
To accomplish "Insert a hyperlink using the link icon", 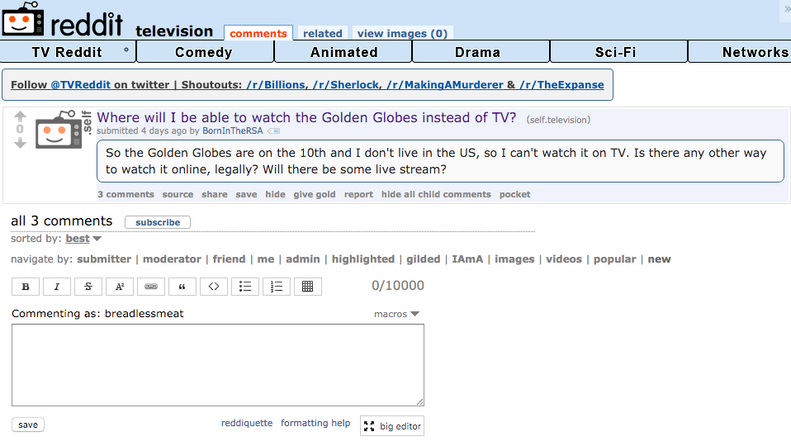I will tap(151, 287).
